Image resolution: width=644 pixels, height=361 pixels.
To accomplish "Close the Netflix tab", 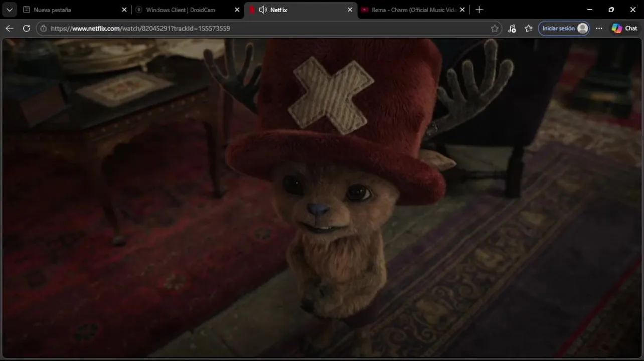I will (350, 10).
